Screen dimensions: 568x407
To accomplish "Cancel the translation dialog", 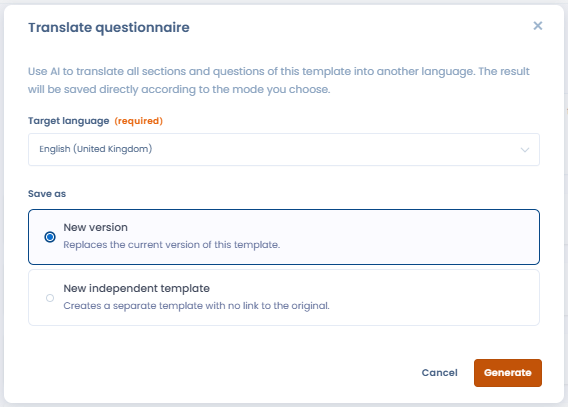I will tap(439, 373).
